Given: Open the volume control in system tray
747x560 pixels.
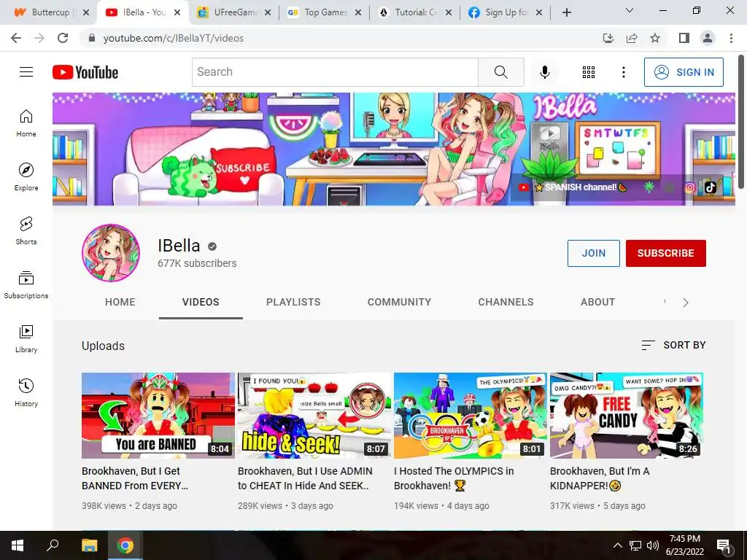Looking at the screenshot, I should 653,545.
